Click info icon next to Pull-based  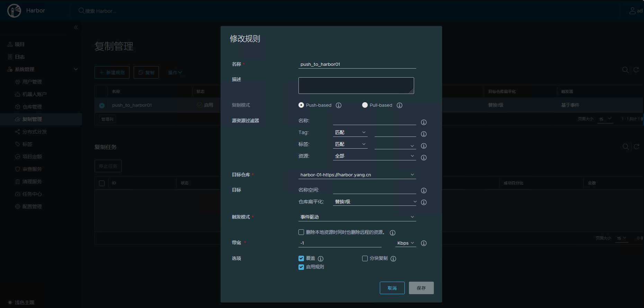pos(400,105)
